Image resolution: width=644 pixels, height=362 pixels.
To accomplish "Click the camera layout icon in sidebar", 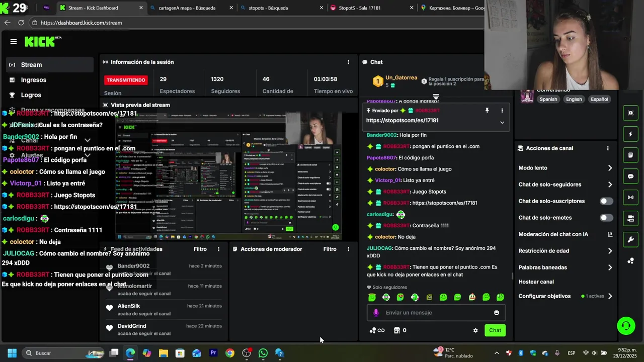I will coord(630,219).
